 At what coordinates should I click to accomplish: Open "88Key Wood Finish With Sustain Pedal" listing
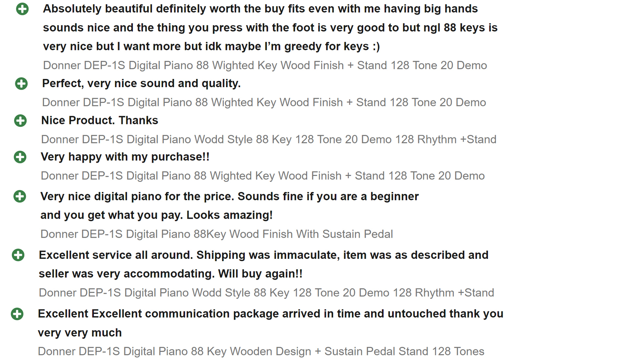(217, 234)
